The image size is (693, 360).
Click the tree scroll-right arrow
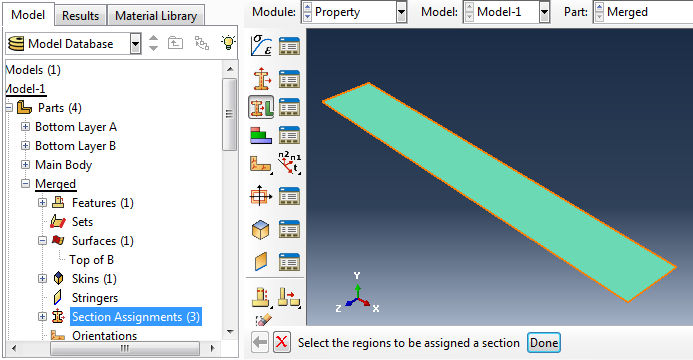click(213, 349)
